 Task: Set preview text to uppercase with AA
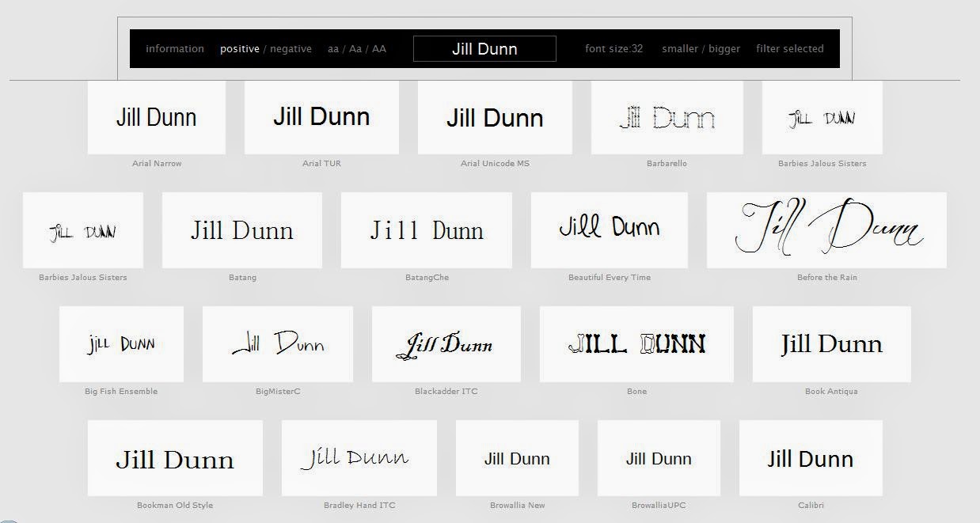click(x=379, y=49)
